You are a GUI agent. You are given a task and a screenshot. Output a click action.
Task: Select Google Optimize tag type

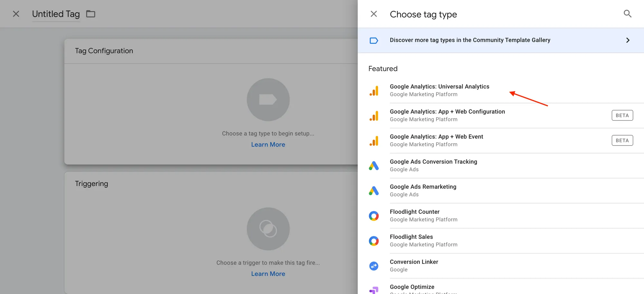click(501, 287)
